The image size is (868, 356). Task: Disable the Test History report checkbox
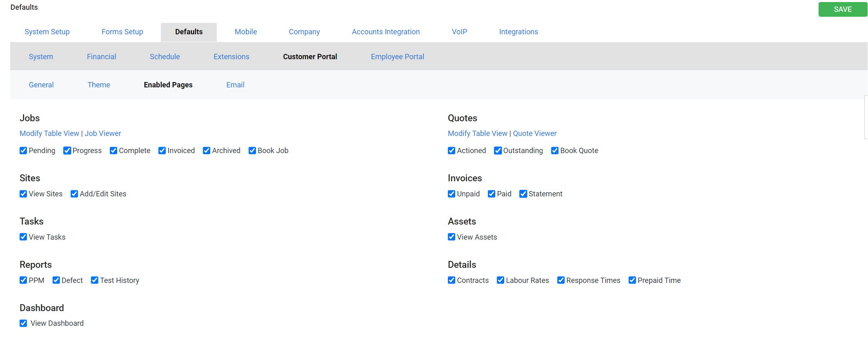[95, 280]
